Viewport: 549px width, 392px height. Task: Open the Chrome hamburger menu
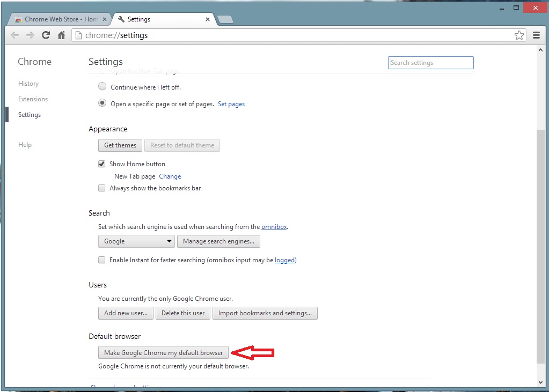tap(536, 35)
